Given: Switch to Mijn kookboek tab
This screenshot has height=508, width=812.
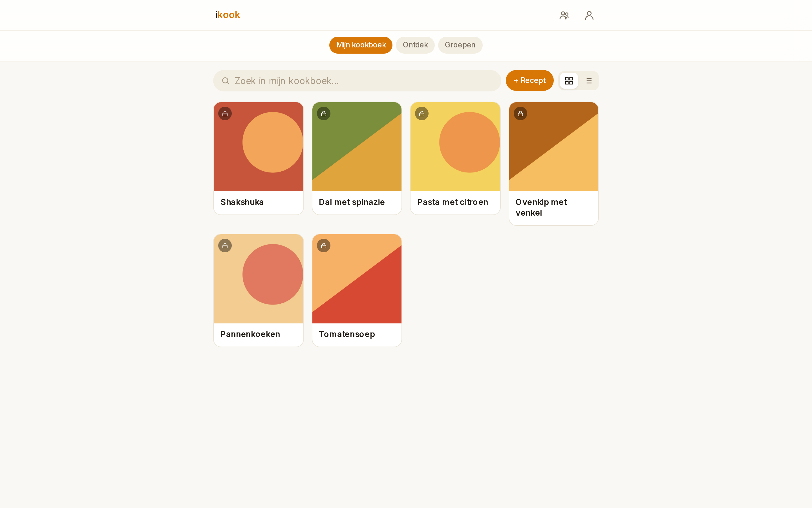Looking at the screenshot, I should point(361,45).
